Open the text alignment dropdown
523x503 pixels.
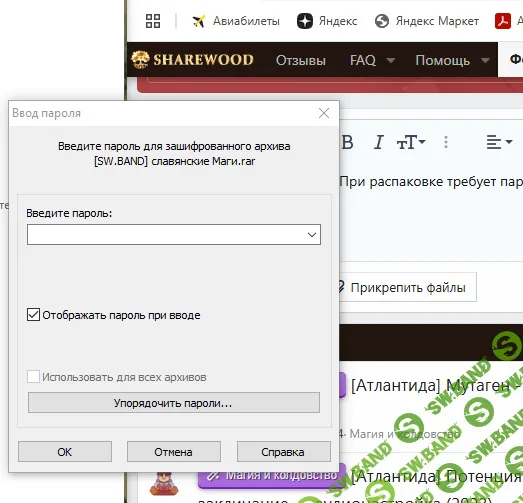pyautogui.click(x=499, y=142)
